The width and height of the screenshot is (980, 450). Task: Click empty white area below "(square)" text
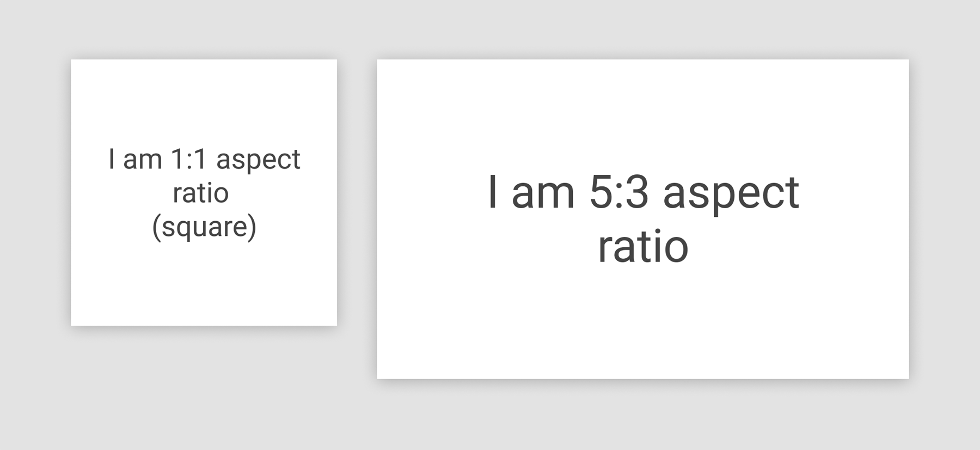[204, 283]
